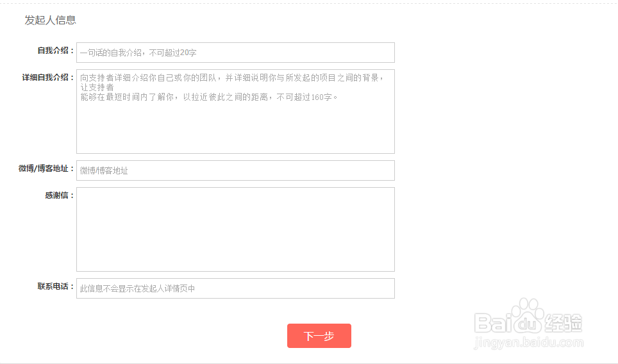Click inside the empty 感谢信 text area
Screen dimensions: 618x364
[235, 229]
